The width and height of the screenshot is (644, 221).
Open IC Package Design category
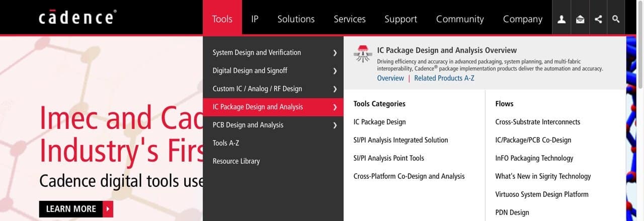coord(379,122)
